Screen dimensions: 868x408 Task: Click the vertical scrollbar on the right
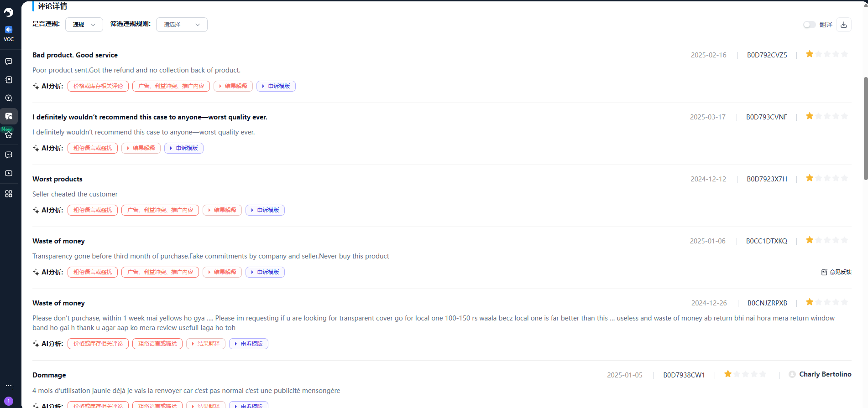[865, 128]
